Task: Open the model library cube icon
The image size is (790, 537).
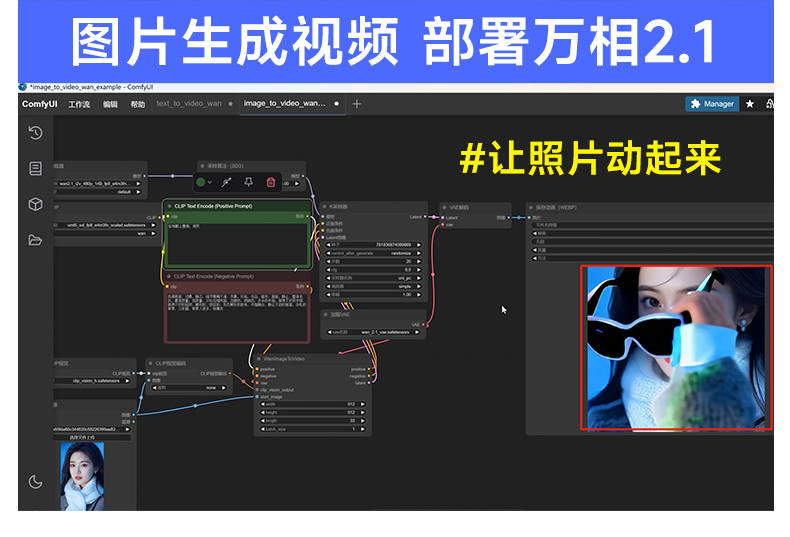Action: coord(35,204)
